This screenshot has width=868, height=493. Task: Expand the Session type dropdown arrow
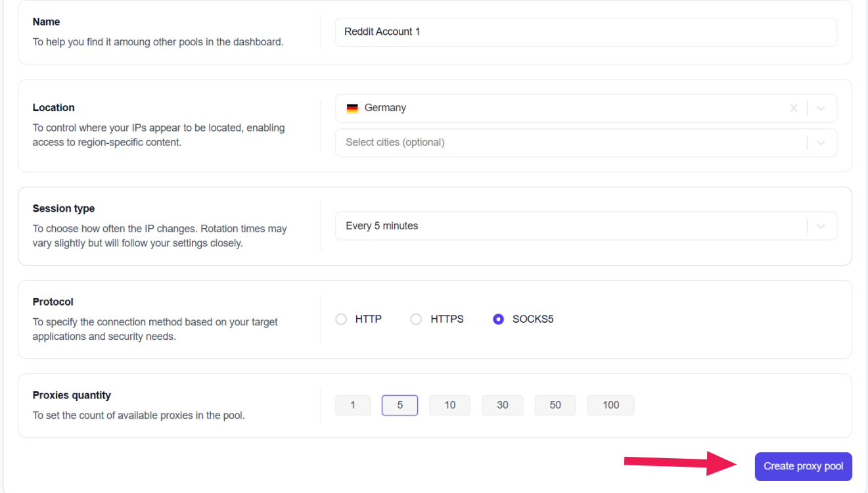(x=821, y=226)
